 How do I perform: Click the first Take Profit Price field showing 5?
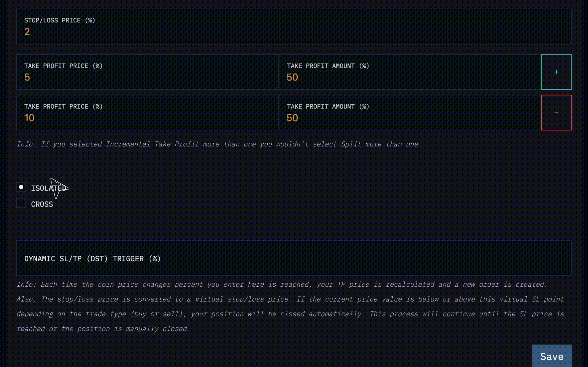tap(147, 72)
